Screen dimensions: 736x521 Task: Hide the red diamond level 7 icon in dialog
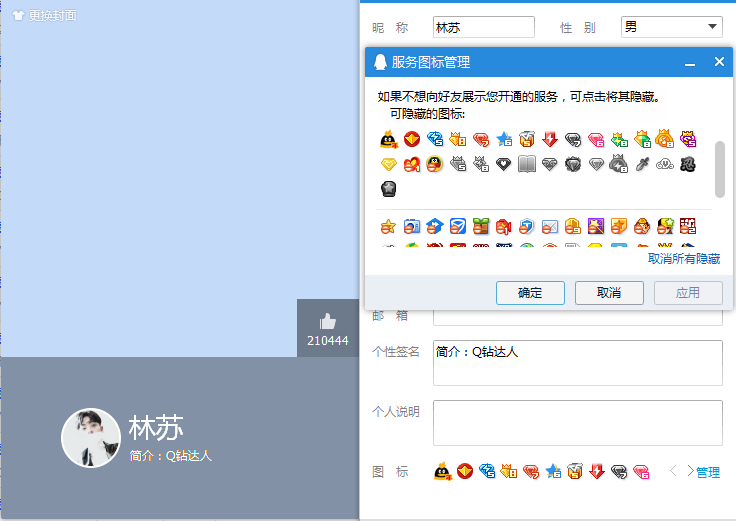(481, 139)
